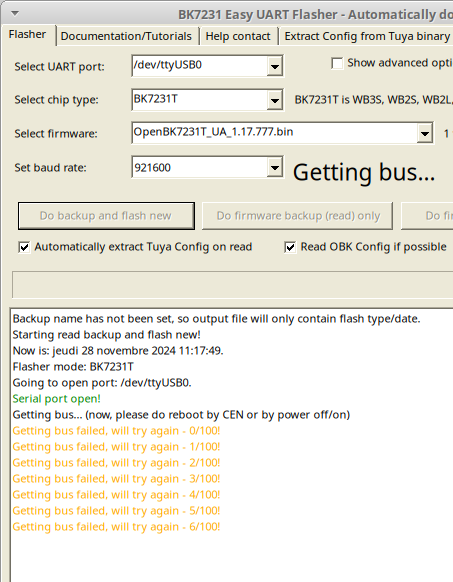Click the 921600 baud rate field

tap(199, 167)
